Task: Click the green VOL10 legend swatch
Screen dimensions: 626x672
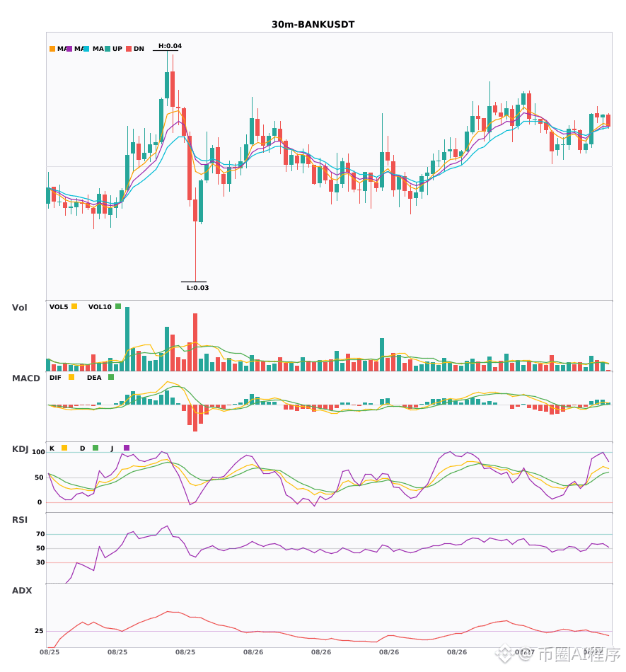Action: 118,306
